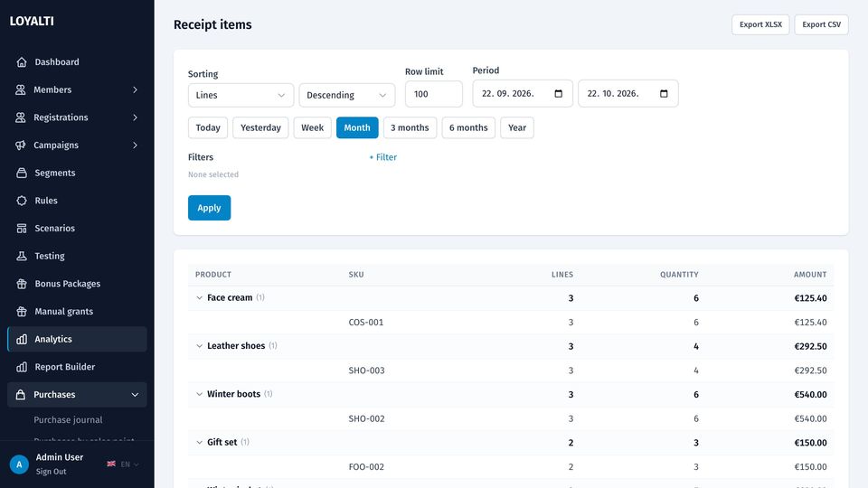Collapse the Purchases submenu chevron
The height and width of the screenshot is (488, 868).
click(x=135, y=395)
